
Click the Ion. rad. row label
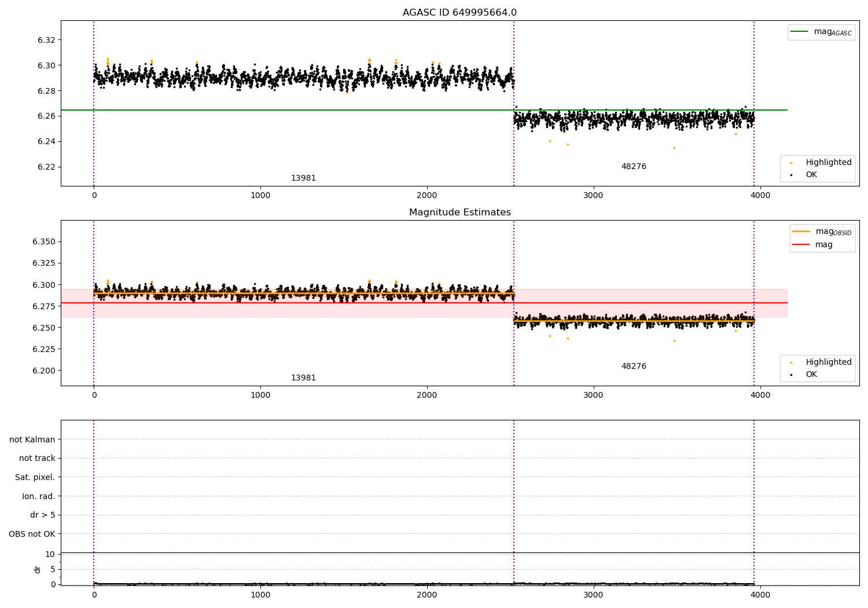coord(39,496)
